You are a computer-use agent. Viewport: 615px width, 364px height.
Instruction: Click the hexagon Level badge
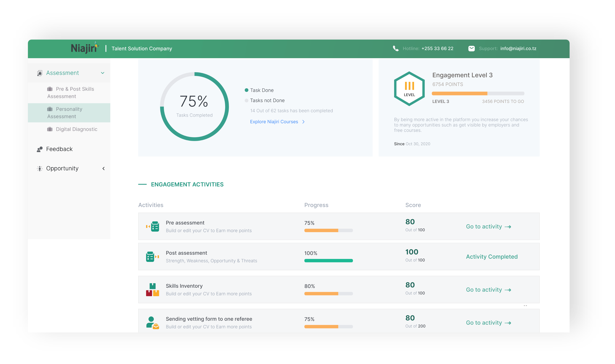pos(409,89)
